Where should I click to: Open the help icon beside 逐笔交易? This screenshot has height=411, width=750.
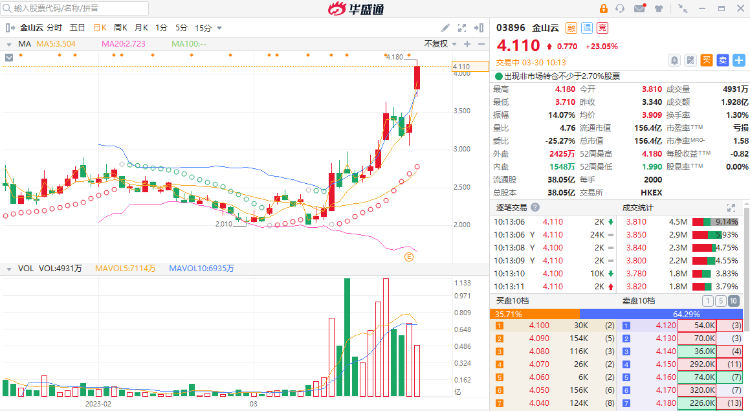(535, 207)
